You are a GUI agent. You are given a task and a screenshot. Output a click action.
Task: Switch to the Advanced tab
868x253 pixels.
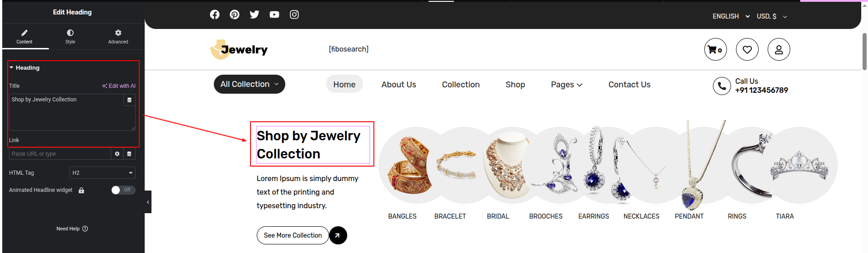(118, 36)
